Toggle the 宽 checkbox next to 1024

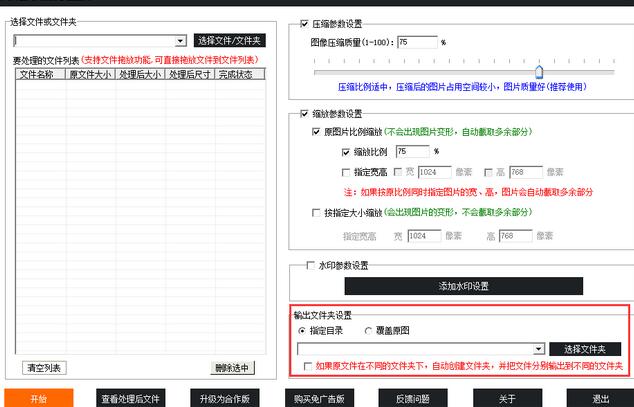coord(398,172)
